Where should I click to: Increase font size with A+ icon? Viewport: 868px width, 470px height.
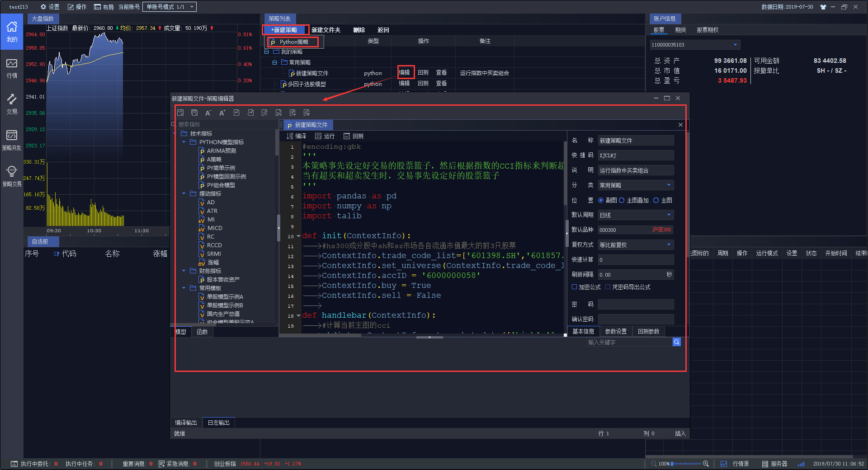(222, 113)
